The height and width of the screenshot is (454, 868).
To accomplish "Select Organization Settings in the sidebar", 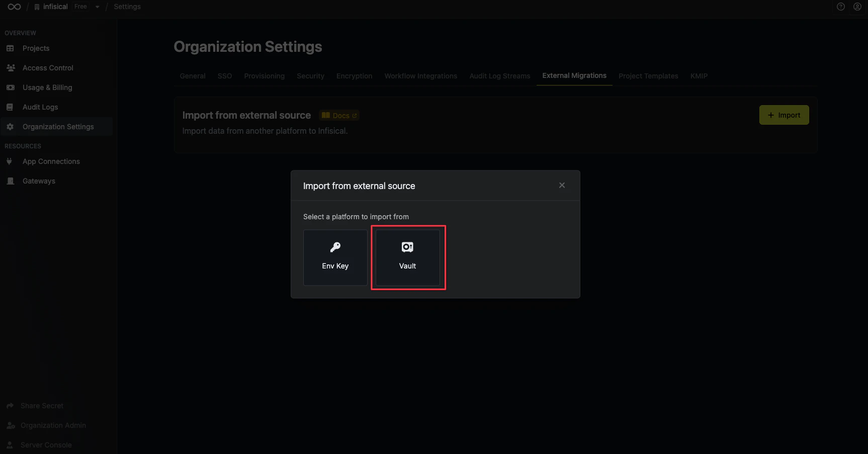I will (x=57, y=127).
